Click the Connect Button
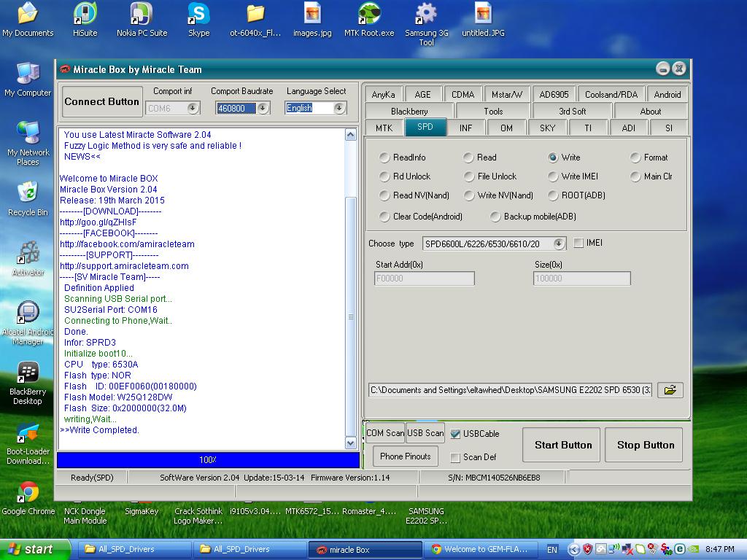 pyautogui.click(x=102, y=101)
